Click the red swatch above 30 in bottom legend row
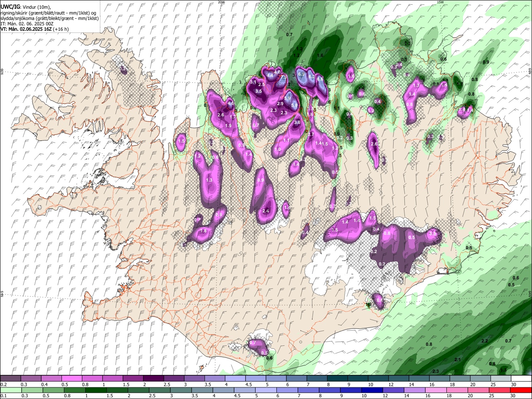This screenshot has width=532, height=399. (521, 390)
